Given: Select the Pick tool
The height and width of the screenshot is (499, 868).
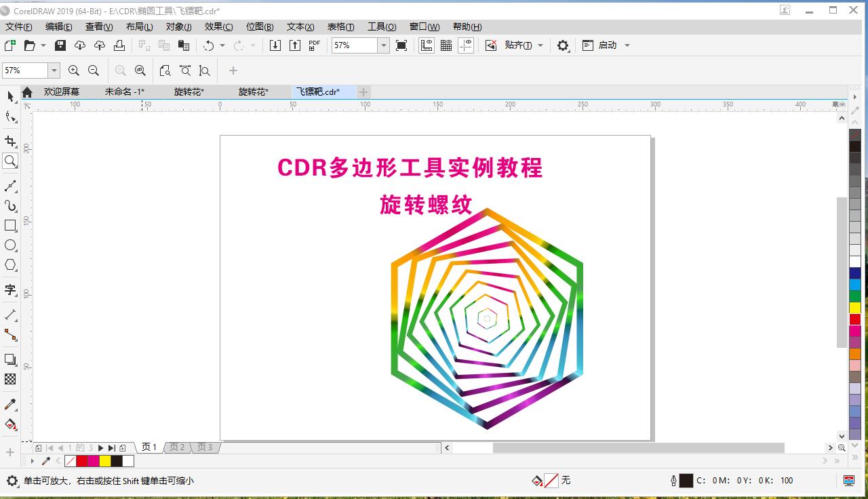Looking at the screenshot, I should click(x=10, y=97).
